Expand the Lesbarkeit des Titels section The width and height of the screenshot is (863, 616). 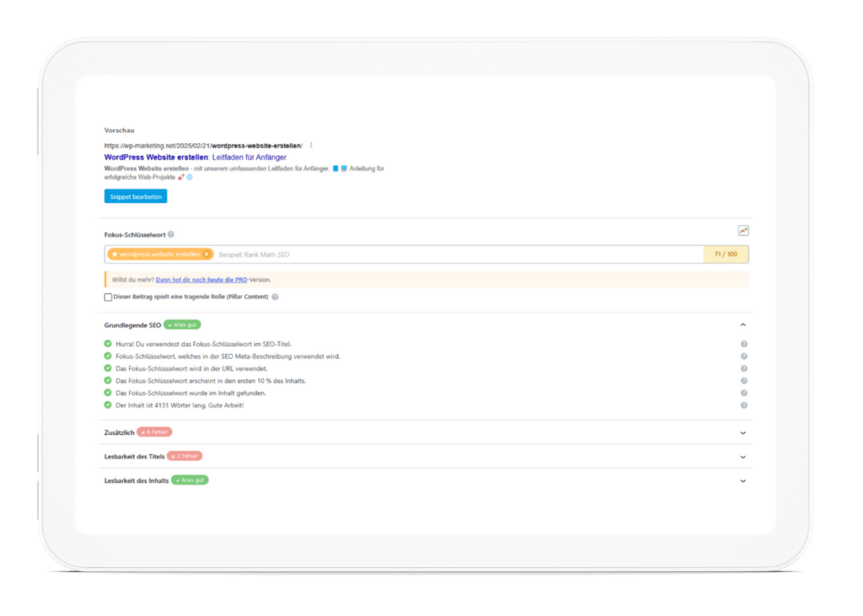743,457
